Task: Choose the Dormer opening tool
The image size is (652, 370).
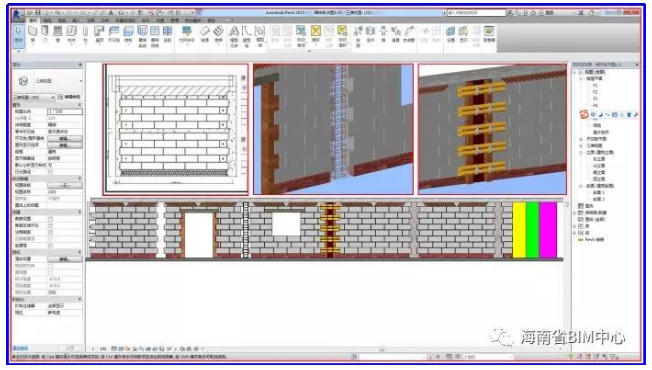Action: point(409,34)
